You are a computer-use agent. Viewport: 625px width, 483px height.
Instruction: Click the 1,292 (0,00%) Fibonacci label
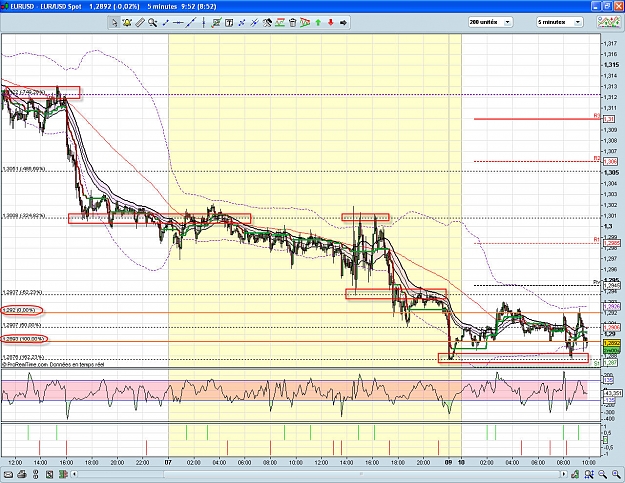20,310
